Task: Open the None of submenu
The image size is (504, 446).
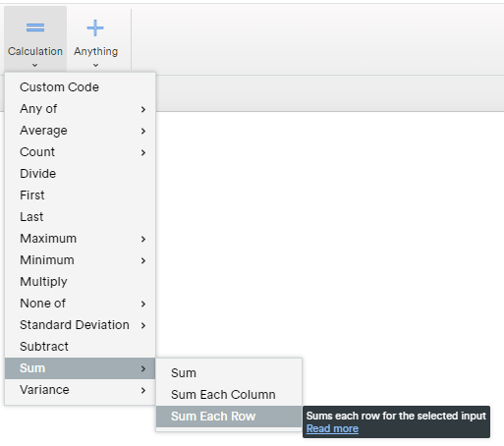Action: [x=80, y=304]
